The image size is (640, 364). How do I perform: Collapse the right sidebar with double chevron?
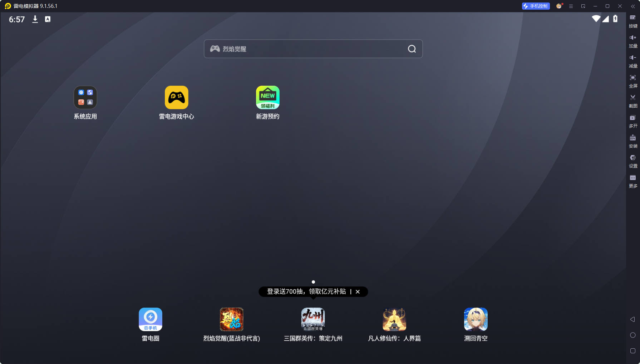633,6
